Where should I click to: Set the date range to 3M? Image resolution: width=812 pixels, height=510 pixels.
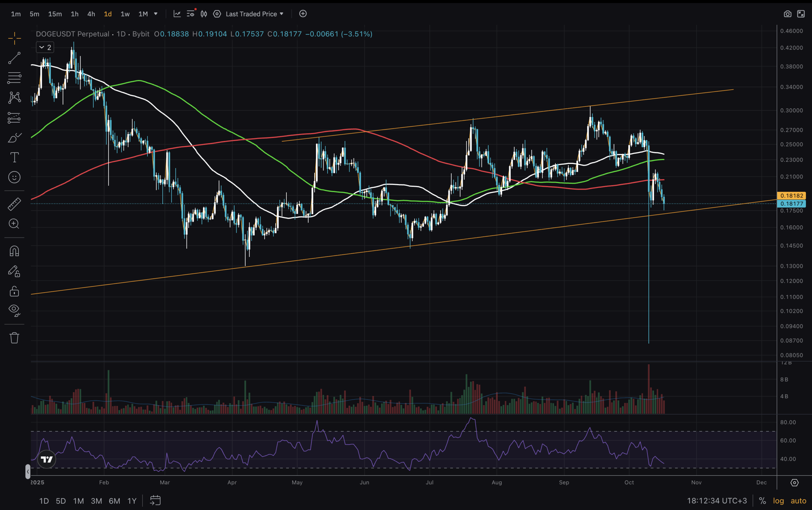96,501
